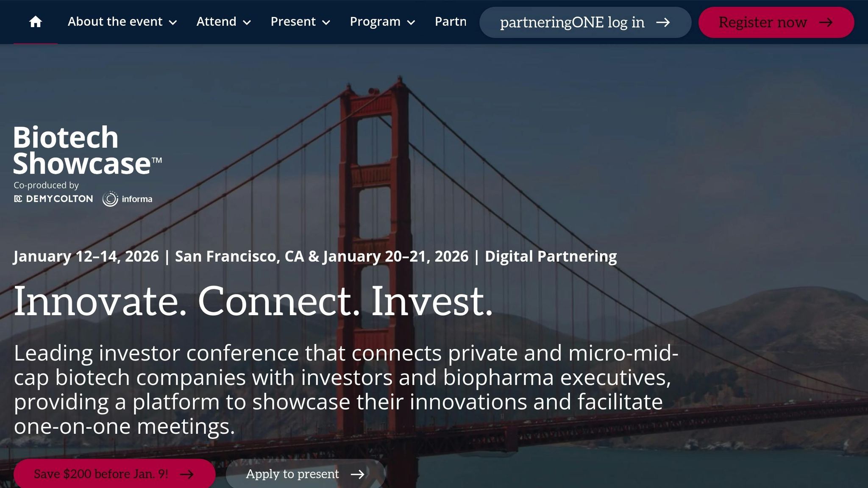Click arrow icon beside partneringONE log in

click(663, 22)
